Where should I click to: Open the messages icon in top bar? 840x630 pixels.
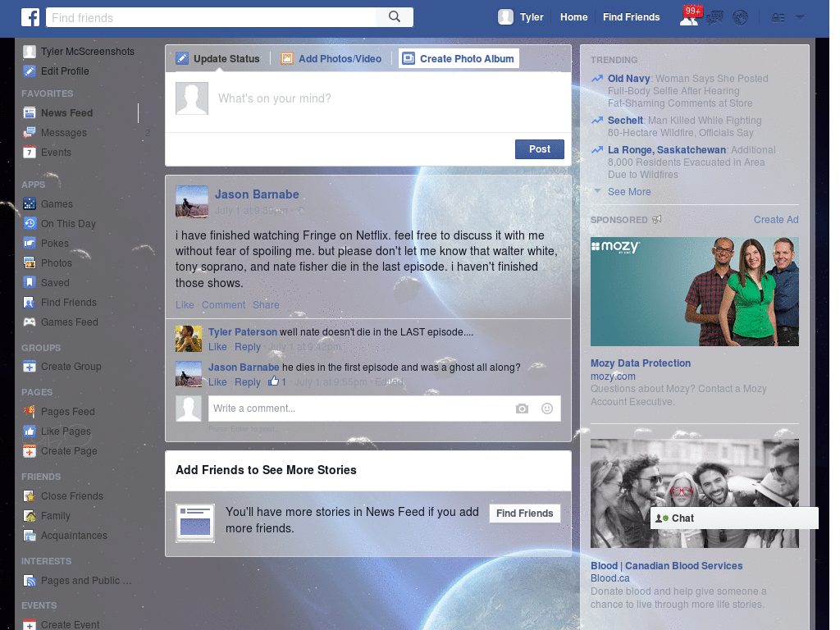click(714, 18)
